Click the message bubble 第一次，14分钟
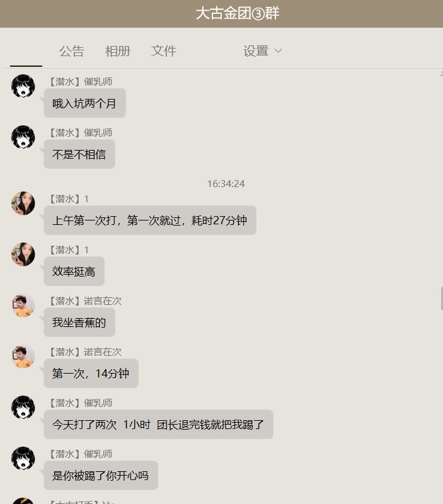443x504 pixels. pos(91,373)
